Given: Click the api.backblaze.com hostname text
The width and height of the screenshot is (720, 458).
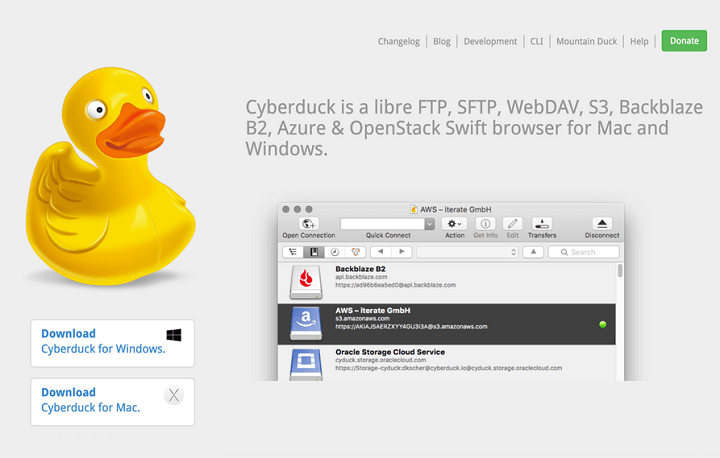Looking at the screenshot, I should click(x=361, y=277).
